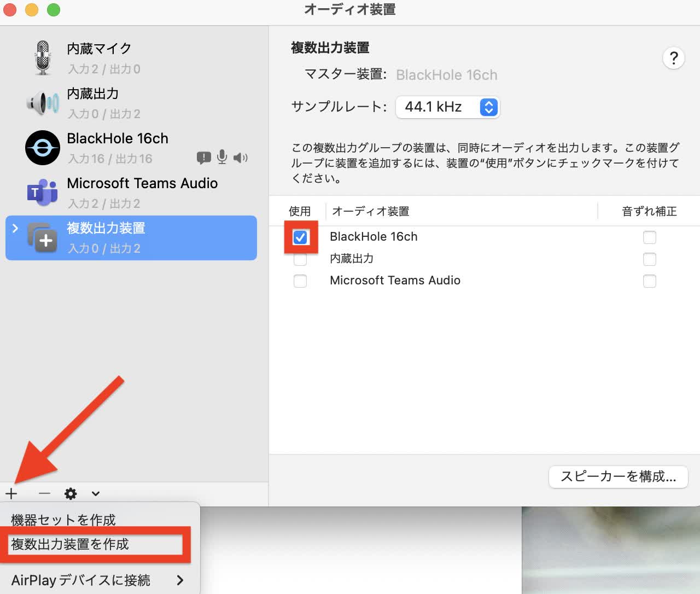Check 使用 for Microsoft Teams Audio
This screenshot has height=594, width=700.
point(300,281)
